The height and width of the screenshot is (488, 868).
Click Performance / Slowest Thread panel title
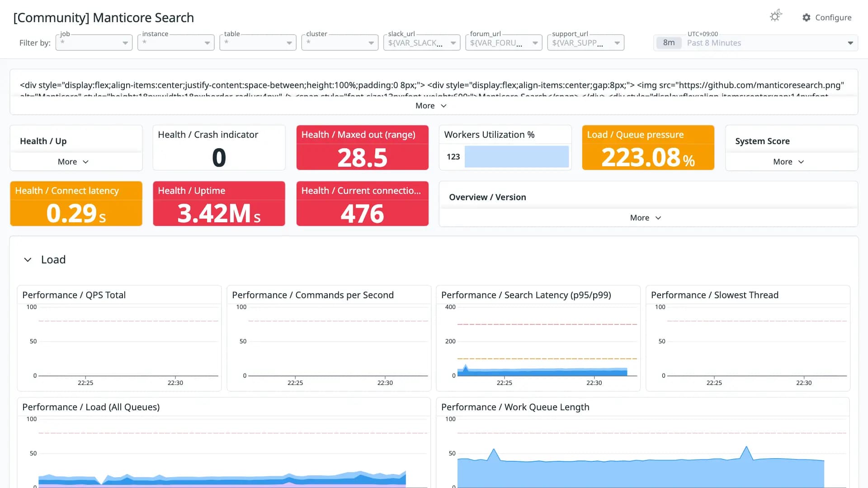point(715,295)
